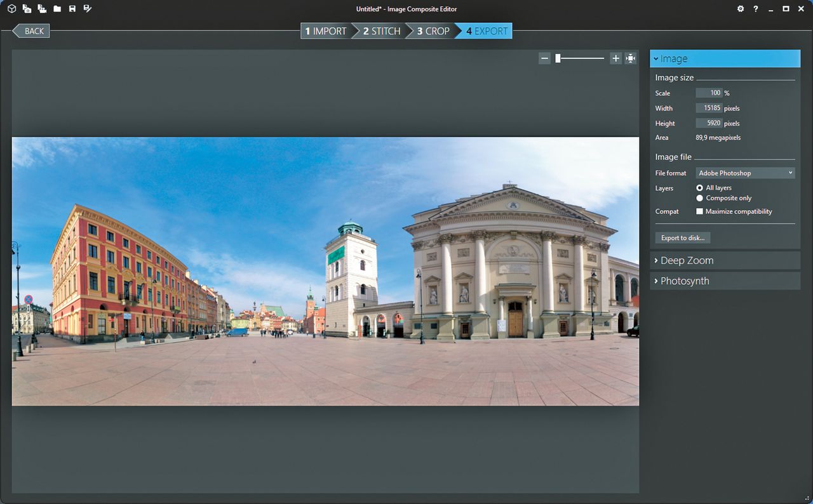Click the Export to disk button
This screenshot has height=504, width=813.
pos(683,238)
